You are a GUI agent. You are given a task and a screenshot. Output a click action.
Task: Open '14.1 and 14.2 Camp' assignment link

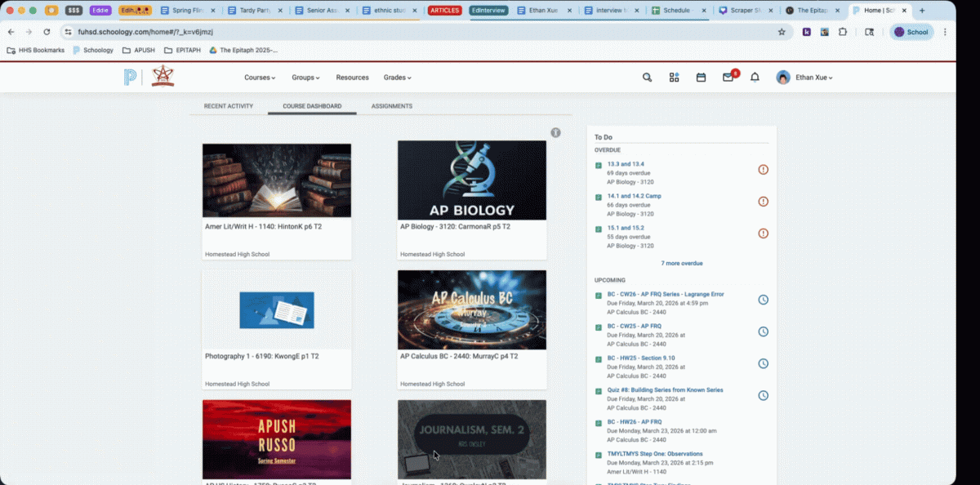(x=635, y=196)
